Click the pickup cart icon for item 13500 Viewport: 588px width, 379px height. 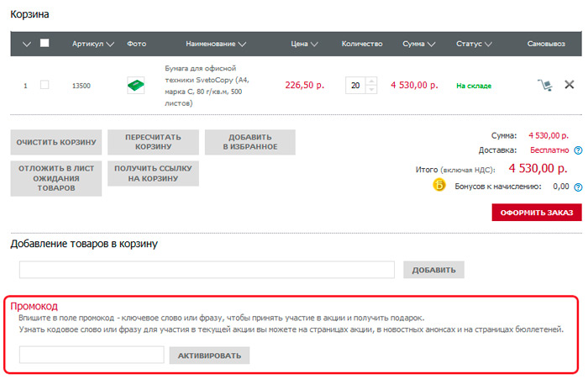click(544, 85)
